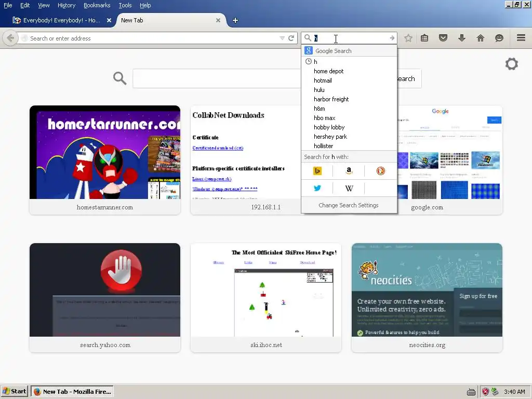Choose suggestion 'home depot'
Image resolution: width=532 pixels, height=399 pixels.
click(x=349, y=71)
